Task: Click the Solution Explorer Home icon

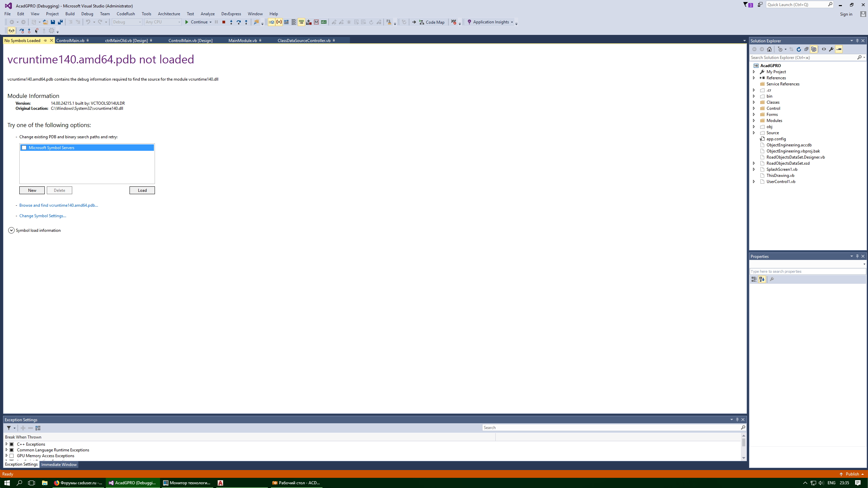Action: [769, 49]
